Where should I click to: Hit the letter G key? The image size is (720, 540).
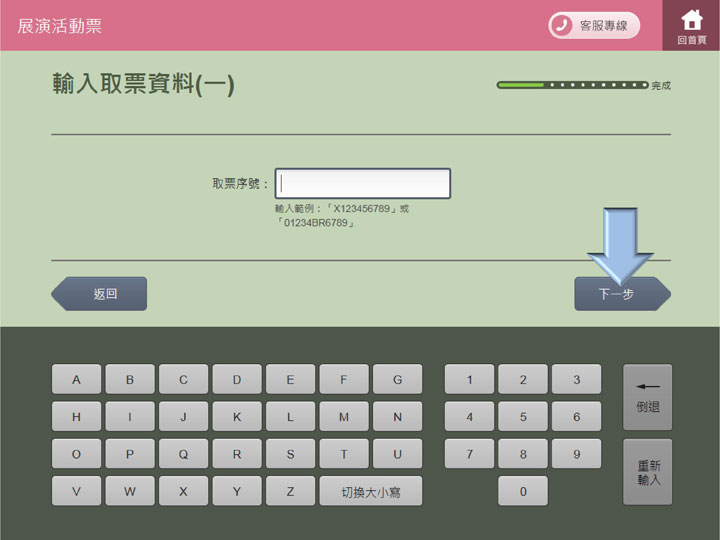(x=397, y=380)
